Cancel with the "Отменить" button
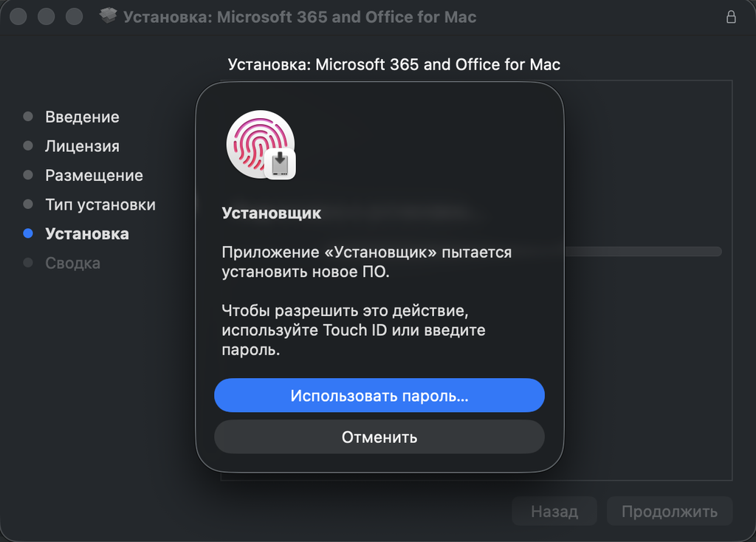Viewport: 756px width, 542px height. point(379,437)
